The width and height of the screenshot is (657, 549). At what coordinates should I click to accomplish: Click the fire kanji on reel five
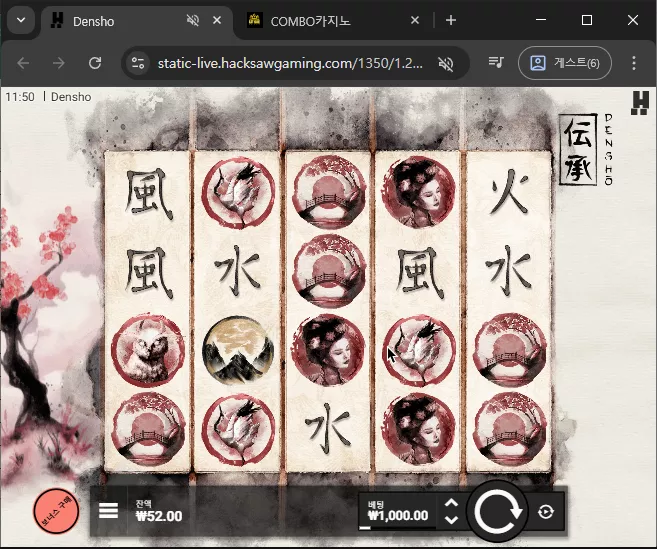(509, 192)
